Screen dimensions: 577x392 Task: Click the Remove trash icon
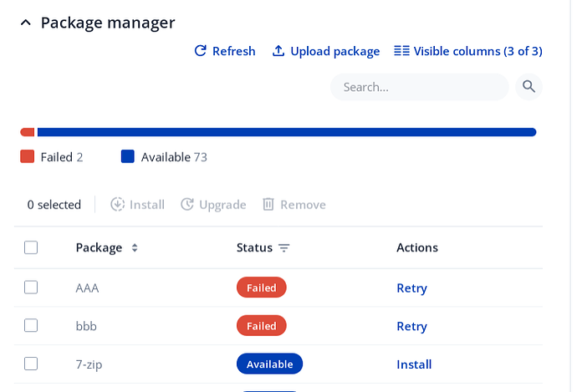(268, 205)
